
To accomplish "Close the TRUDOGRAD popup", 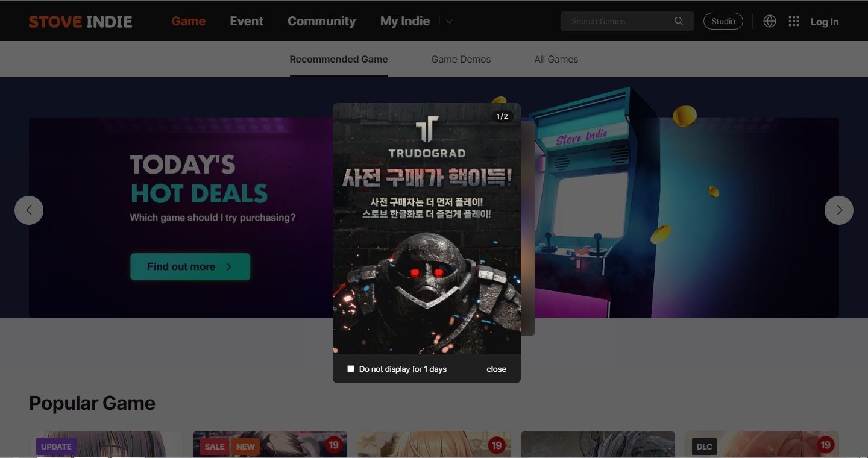I will [x=496, y=369].
